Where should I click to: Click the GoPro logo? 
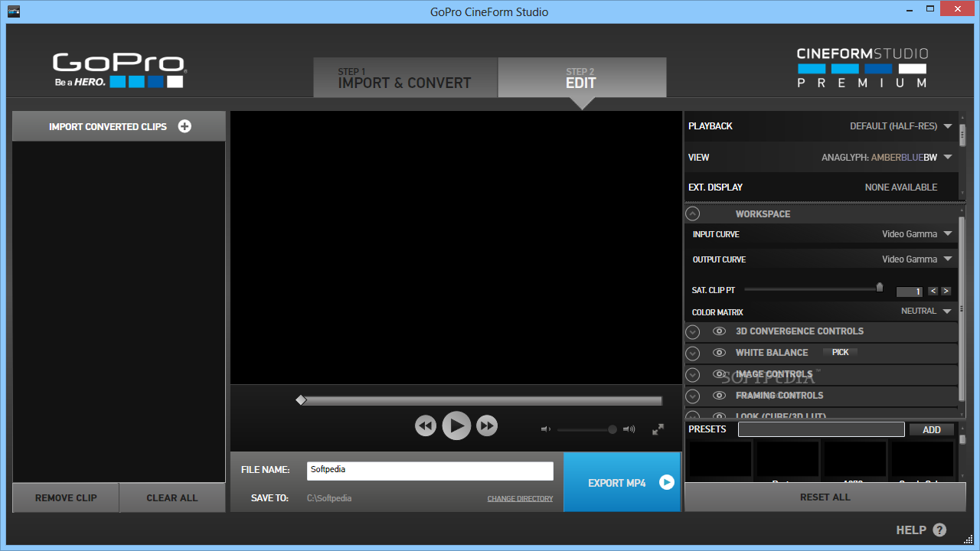pos(119,70)
